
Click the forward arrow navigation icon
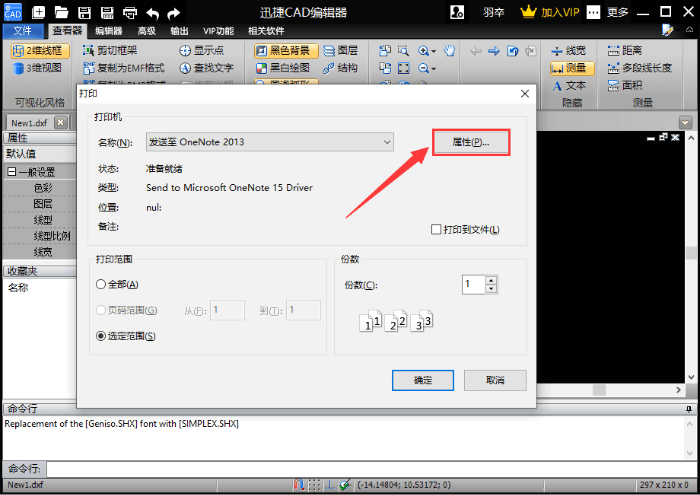tap(494, 51)
